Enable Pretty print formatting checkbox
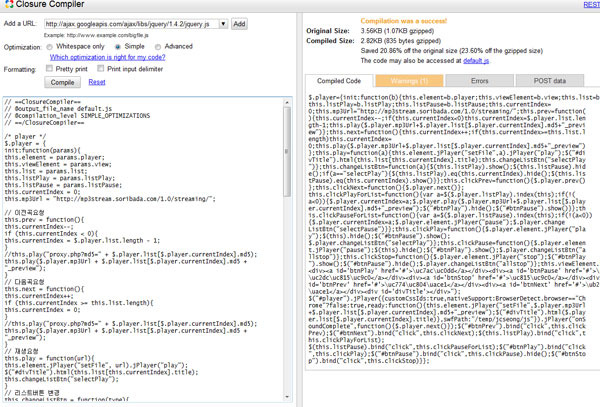The height and width of the screenshot is (407, 600). coord(49,68)
